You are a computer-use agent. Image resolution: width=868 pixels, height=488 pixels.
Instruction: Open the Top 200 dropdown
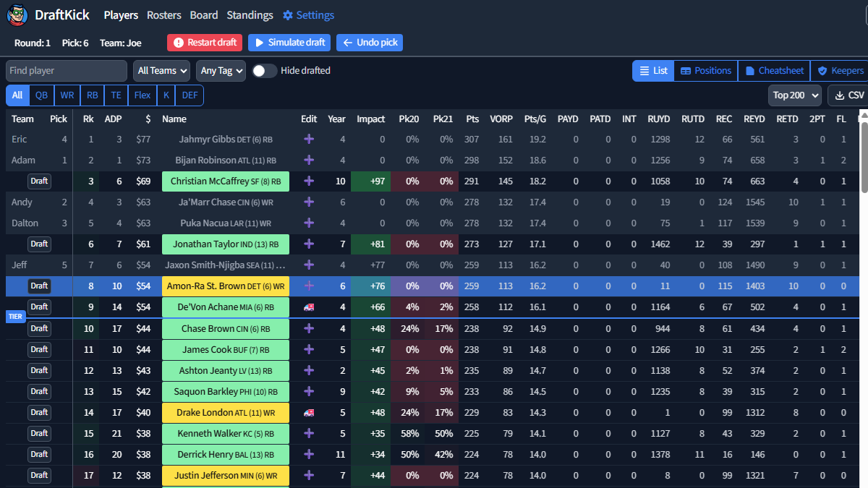click(795, 95)
